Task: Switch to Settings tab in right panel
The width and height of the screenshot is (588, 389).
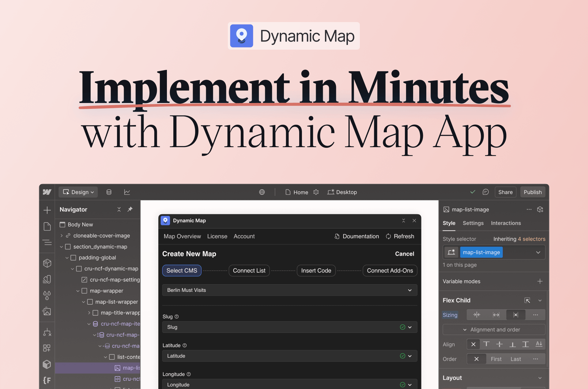Action: click(473, 223)
